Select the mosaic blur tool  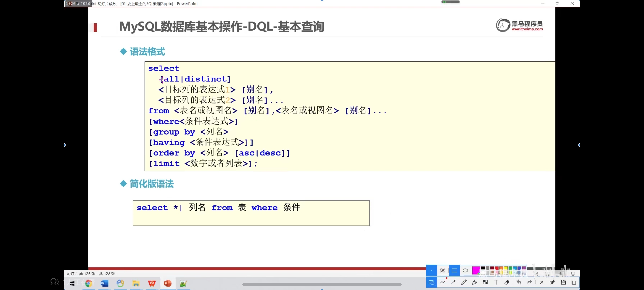coord(485,282)
